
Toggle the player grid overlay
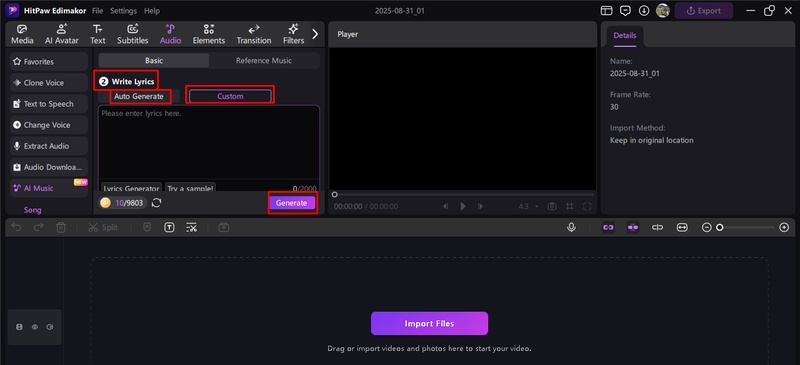pos(569,206)
